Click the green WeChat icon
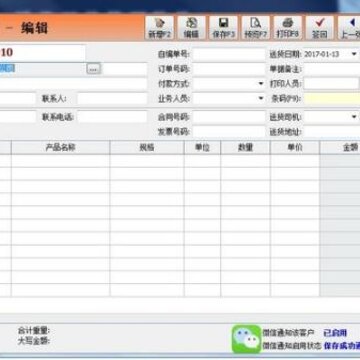Image resolution: width=360 pixels, height=360 pixels. click(247, 339)
